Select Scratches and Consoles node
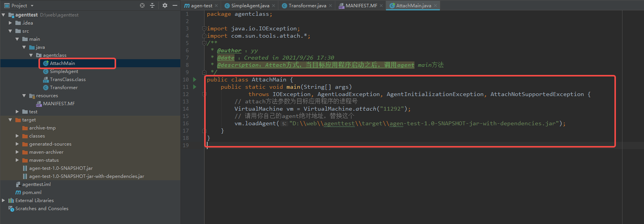The width and height of the screenshot is (644, 224). pos(42,208)
